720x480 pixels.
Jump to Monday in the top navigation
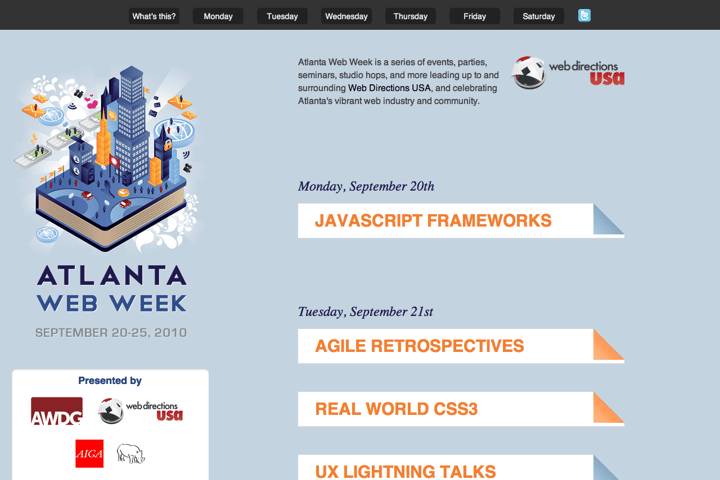[x=218, y=17]
